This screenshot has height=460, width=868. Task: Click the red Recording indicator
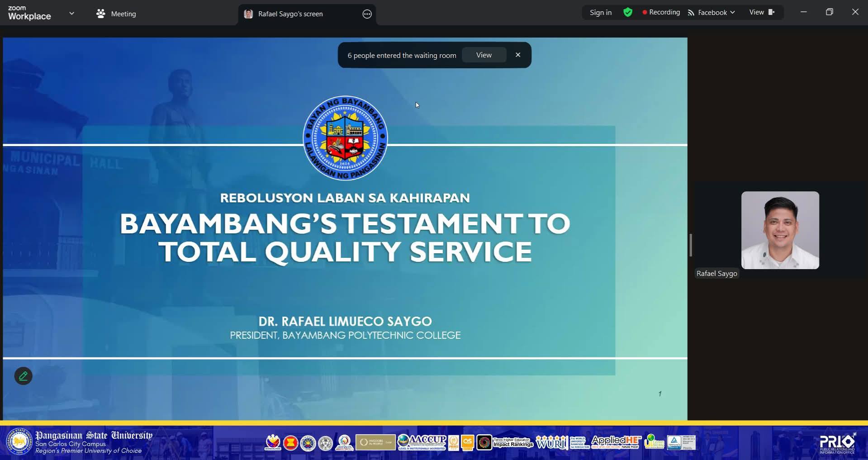661,12
